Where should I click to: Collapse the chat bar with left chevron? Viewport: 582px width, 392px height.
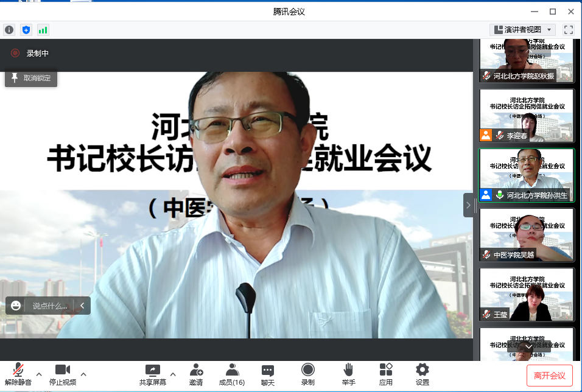pyautogui.click(x=82, y=306)
